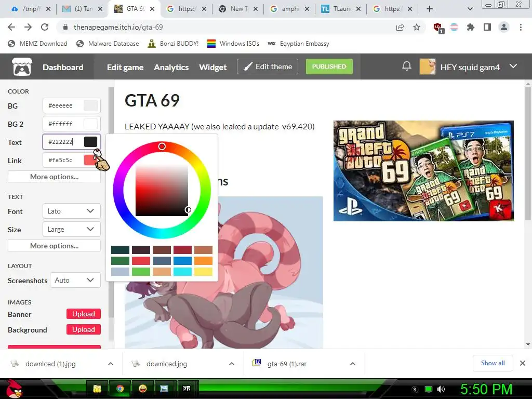Open the notifications bell
The height and width of the screenshot is (399, 532).
point(406,66)
